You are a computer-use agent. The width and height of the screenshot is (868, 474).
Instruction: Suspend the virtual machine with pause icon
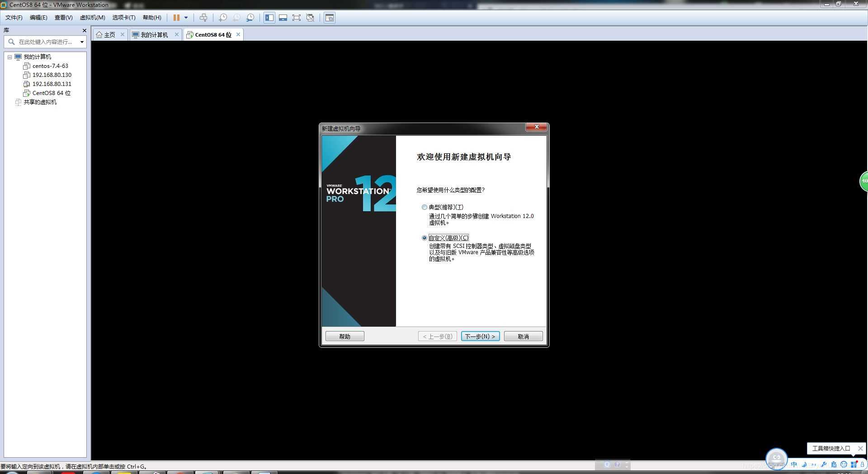point(177,18)
